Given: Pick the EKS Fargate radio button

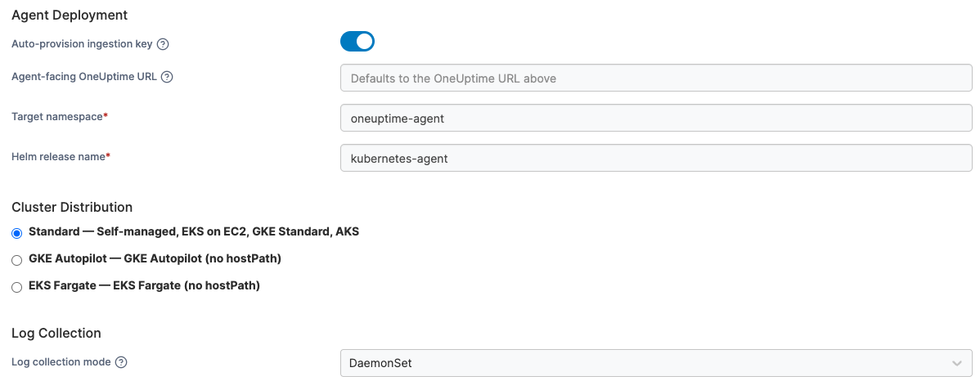Looking at the screenshot, I should point(17,287).
